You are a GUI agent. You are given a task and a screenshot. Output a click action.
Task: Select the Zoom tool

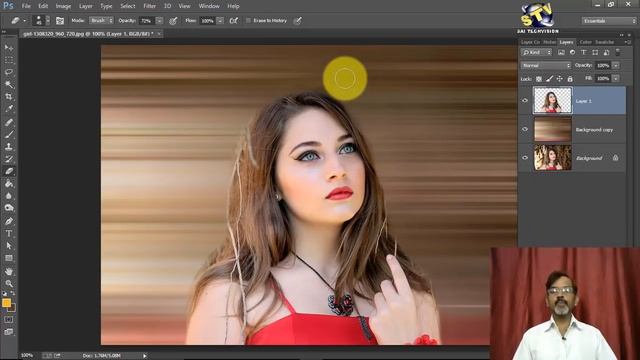(x=9, y=283)
